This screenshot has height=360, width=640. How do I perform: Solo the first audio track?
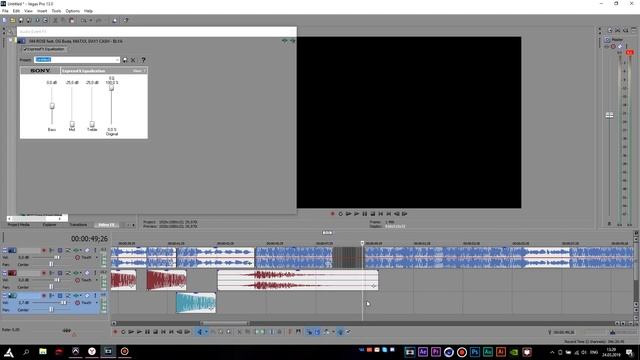coord(95,250)
